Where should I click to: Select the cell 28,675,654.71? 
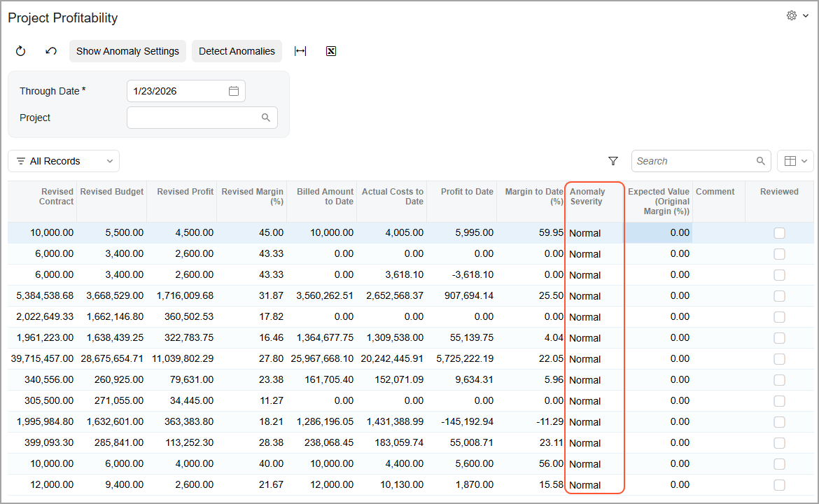(x=112, y=359)
